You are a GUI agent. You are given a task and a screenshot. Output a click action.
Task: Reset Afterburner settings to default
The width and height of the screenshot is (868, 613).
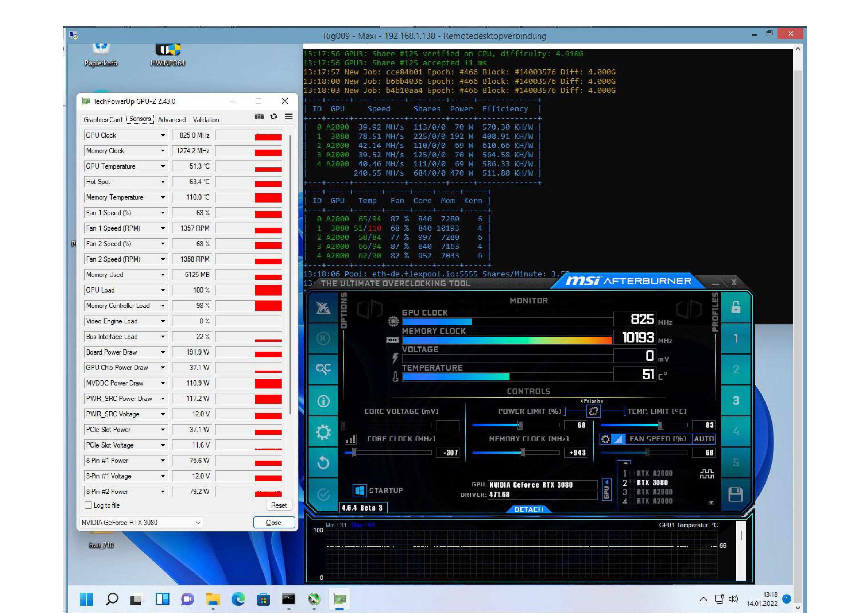(323, 463)
